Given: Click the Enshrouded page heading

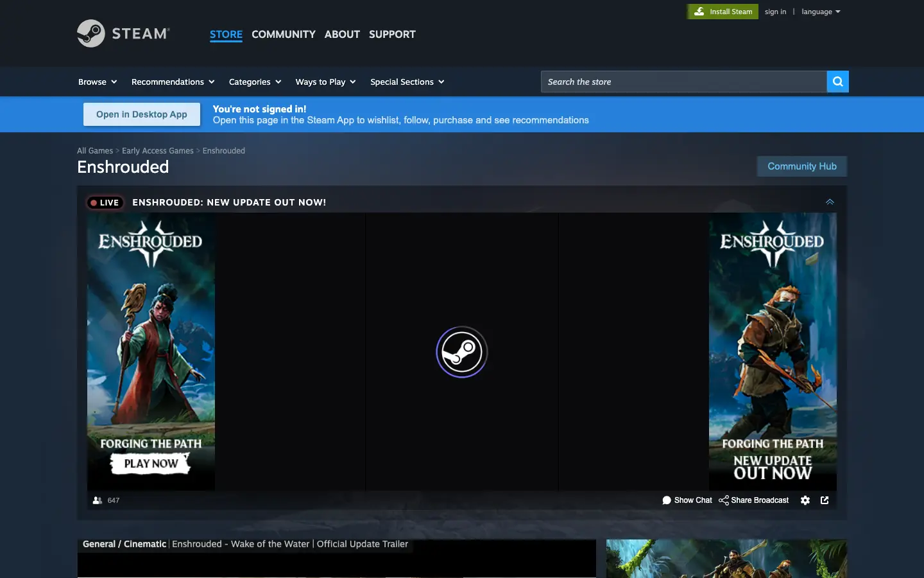Looking at the screenshot, I should coord(123,167).
